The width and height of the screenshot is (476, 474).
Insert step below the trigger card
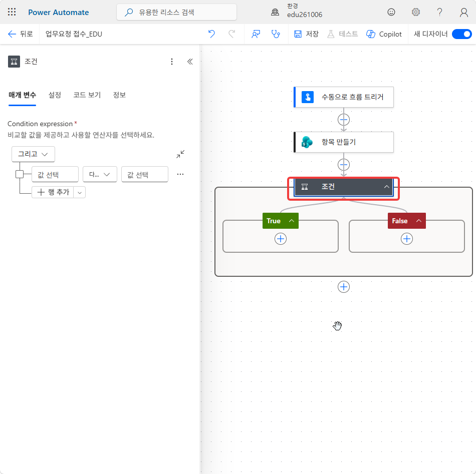click(x=343, y=120)
